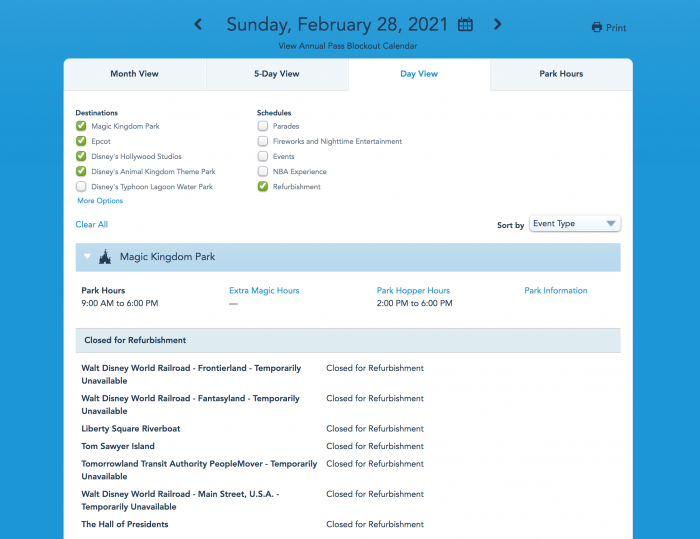
Task: Click refurbishment status beside The Hall of Presidents
Action: click(x=375, y=524)
